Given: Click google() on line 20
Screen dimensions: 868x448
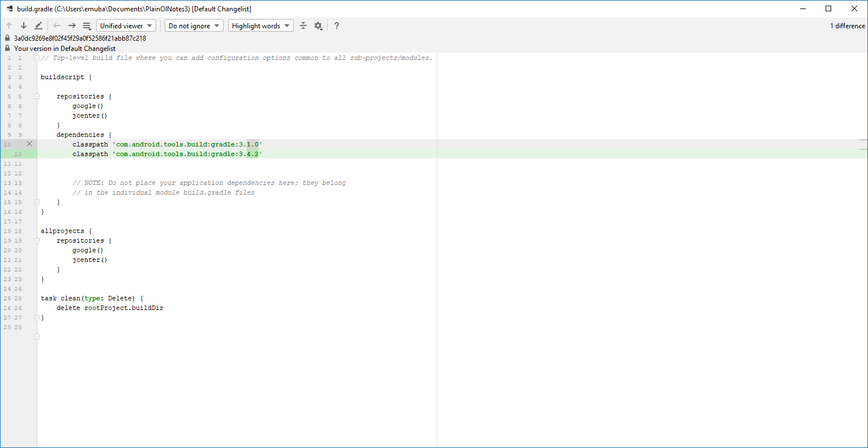Looking at the screenshot, I should pyautogui.click(x=88, y=250).
